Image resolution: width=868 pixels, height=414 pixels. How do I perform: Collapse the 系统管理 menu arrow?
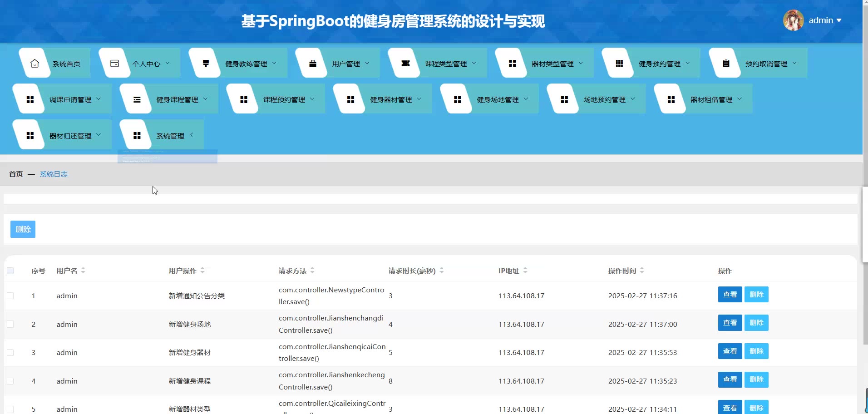192,135
